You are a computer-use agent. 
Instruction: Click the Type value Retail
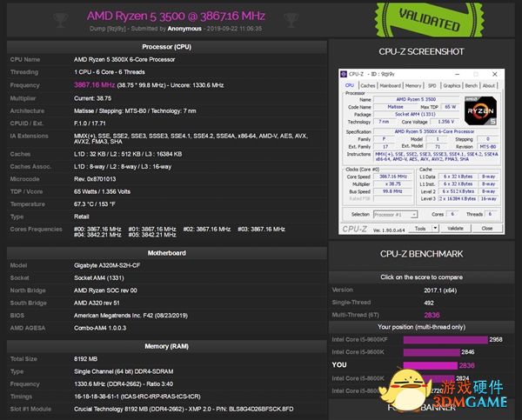82,217
